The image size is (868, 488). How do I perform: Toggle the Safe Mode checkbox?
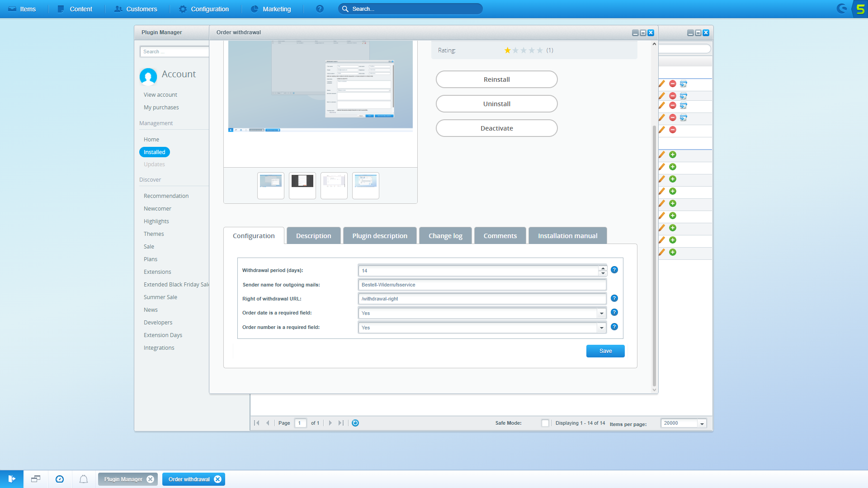click(545, 423)
